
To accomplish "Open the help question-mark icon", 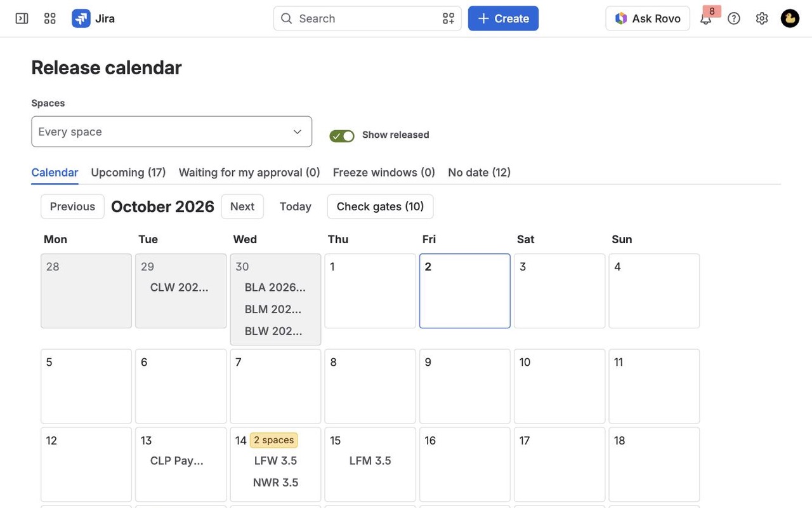I will [734, 18].
